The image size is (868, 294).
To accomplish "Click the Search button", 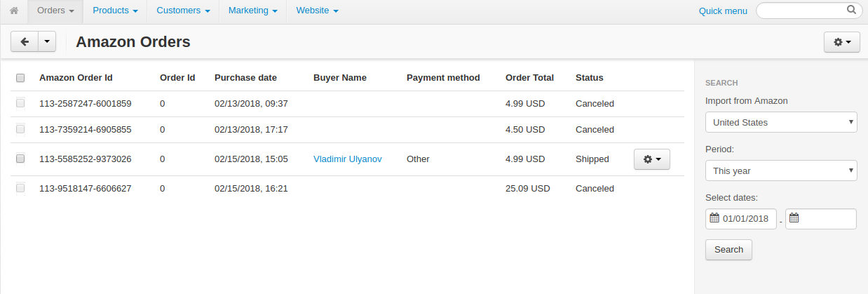I will pyautogui.click(x=728, y=250).
